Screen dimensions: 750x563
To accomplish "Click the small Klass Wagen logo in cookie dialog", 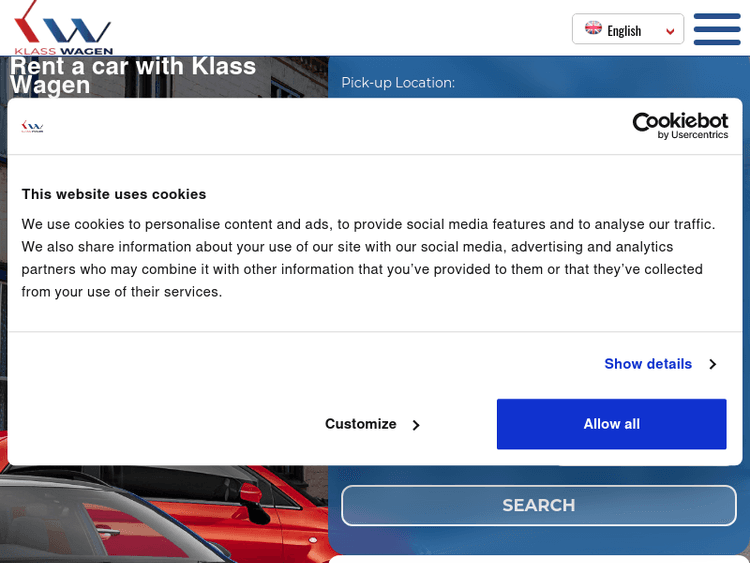I will click(x=33, y=126).
